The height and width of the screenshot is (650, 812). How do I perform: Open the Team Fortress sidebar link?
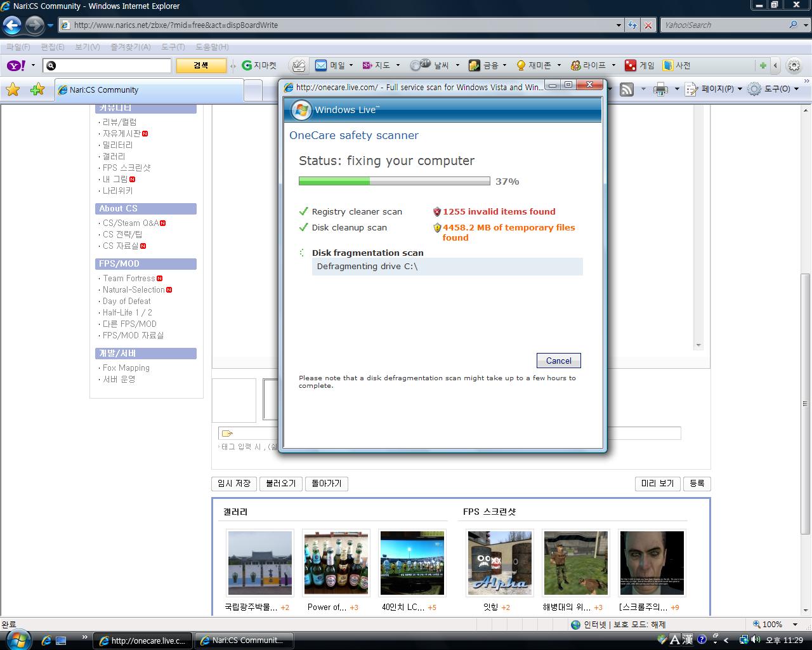coord(129,278)
